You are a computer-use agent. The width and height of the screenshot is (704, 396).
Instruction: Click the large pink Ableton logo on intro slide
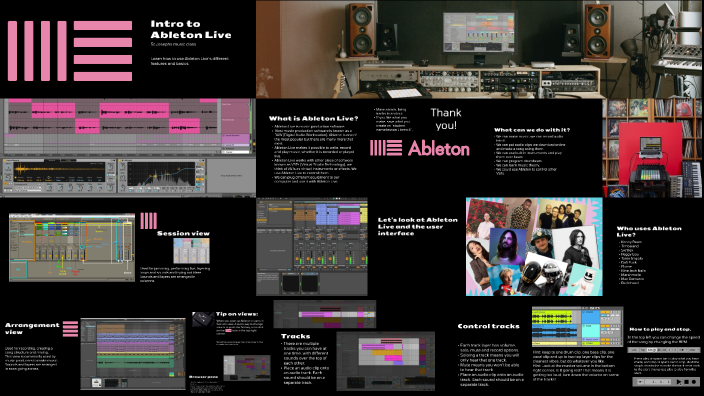click(70, 51)
